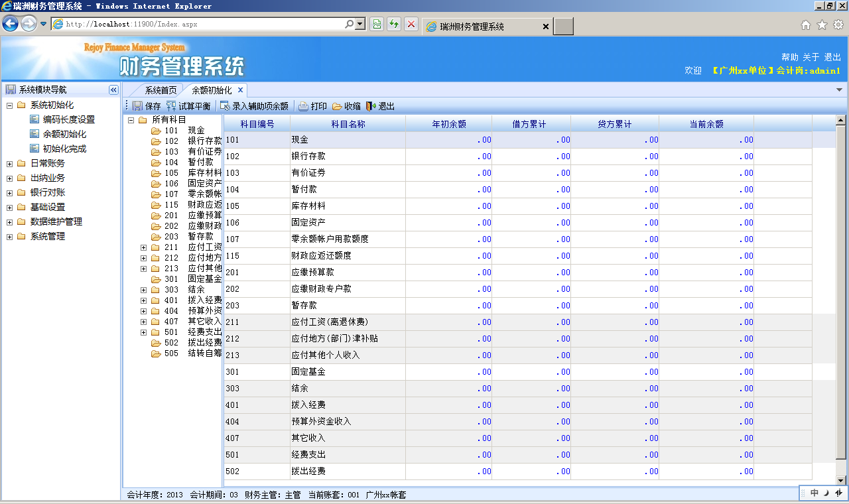Viewport: 849px width, 504px height.
Task: Click the 应付地方(部门)津补贴 name cell
Action: [x=347, y=339]
